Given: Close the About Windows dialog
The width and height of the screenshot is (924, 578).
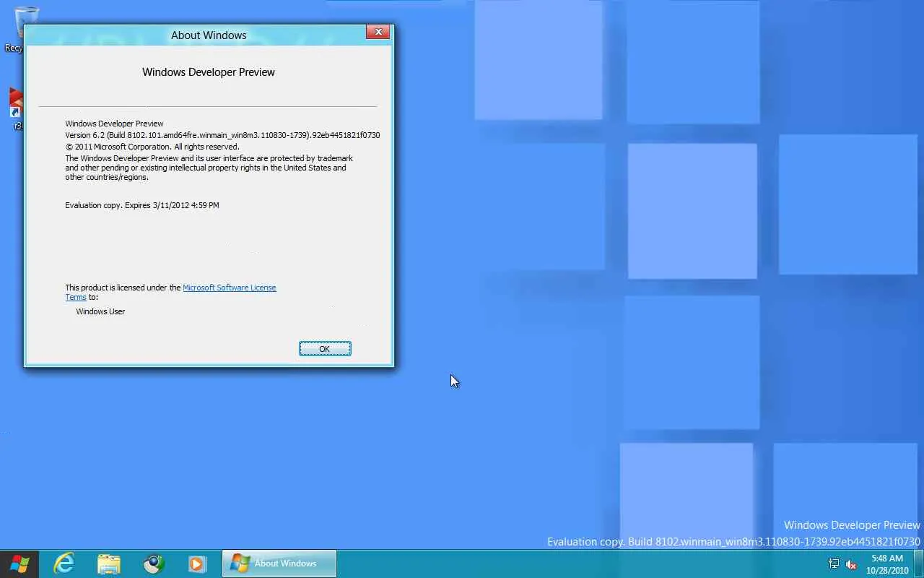Looking at the screenshot, I should click(378, 32).
